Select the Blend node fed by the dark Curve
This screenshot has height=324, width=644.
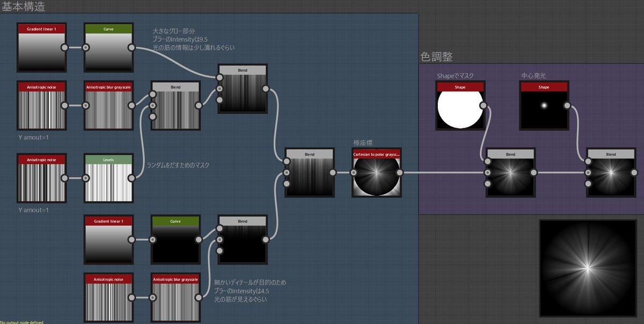coord(243,240)
